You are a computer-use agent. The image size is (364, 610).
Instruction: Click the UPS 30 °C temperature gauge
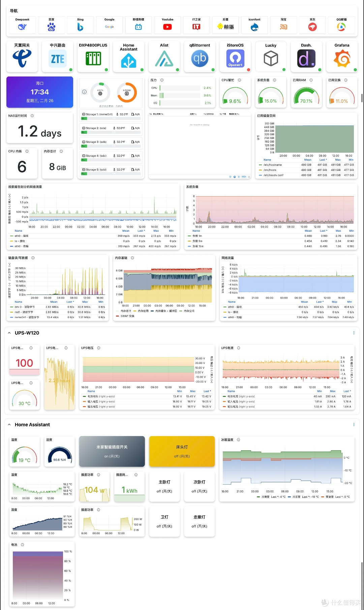click(24, 398)
